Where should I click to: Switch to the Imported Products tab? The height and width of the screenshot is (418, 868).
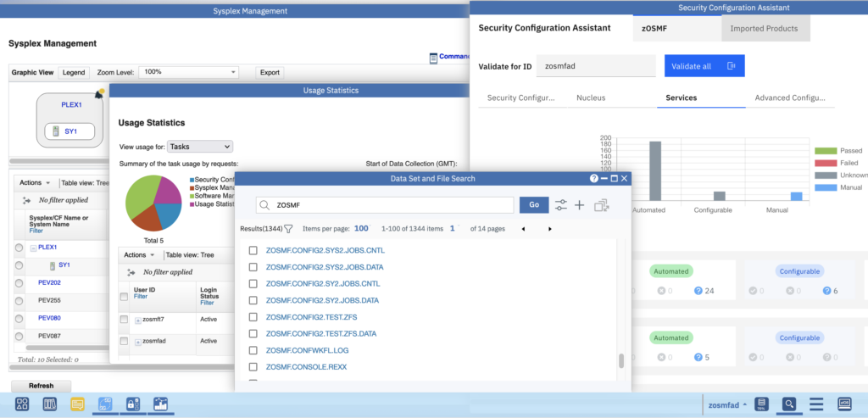(764, 29)
